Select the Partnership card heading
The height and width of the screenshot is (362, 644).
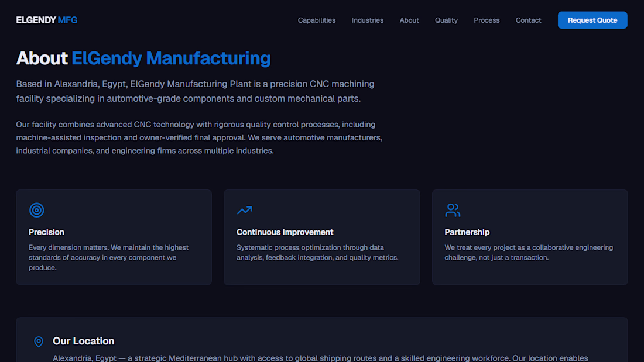click(467, 232)
